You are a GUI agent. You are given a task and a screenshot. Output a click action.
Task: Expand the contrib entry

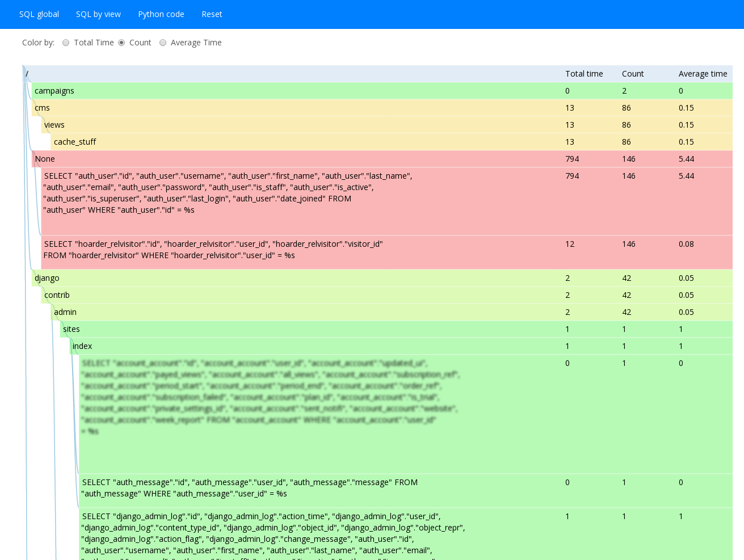pos(57,295)
